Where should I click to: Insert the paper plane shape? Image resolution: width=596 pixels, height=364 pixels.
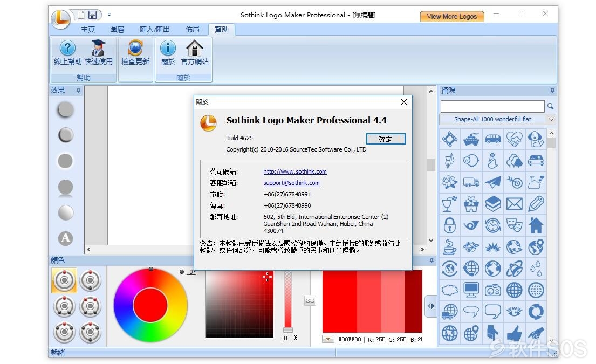[493, 182]
